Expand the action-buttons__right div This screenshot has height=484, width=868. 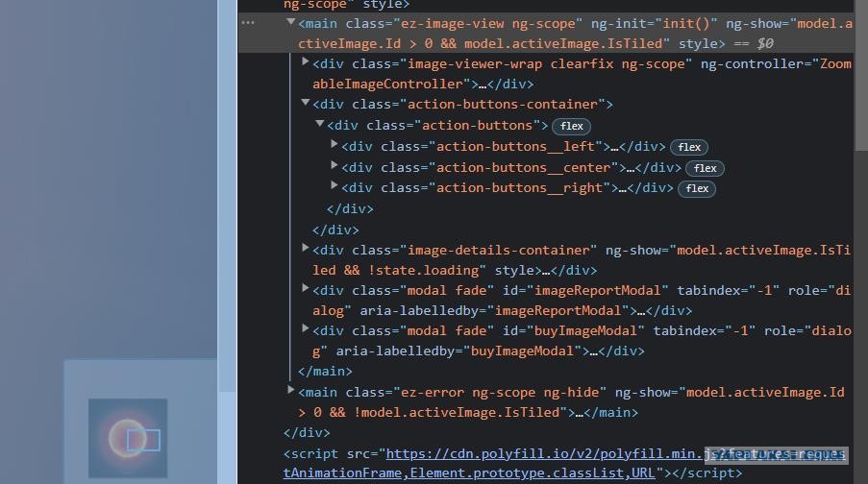[334, 186]
